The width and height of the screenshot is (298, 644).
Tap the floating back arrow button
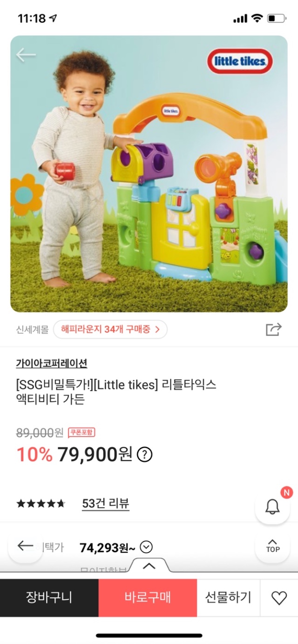(25, 546)
